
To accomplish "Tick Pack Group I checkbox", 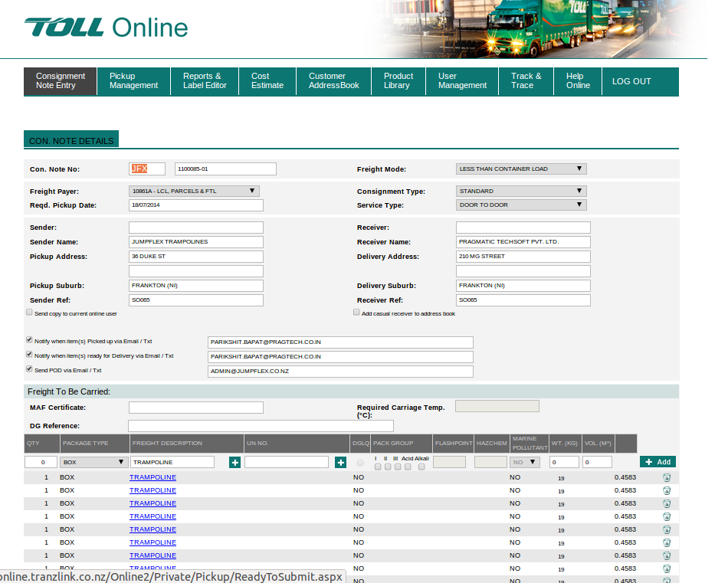I will [378, 467].
